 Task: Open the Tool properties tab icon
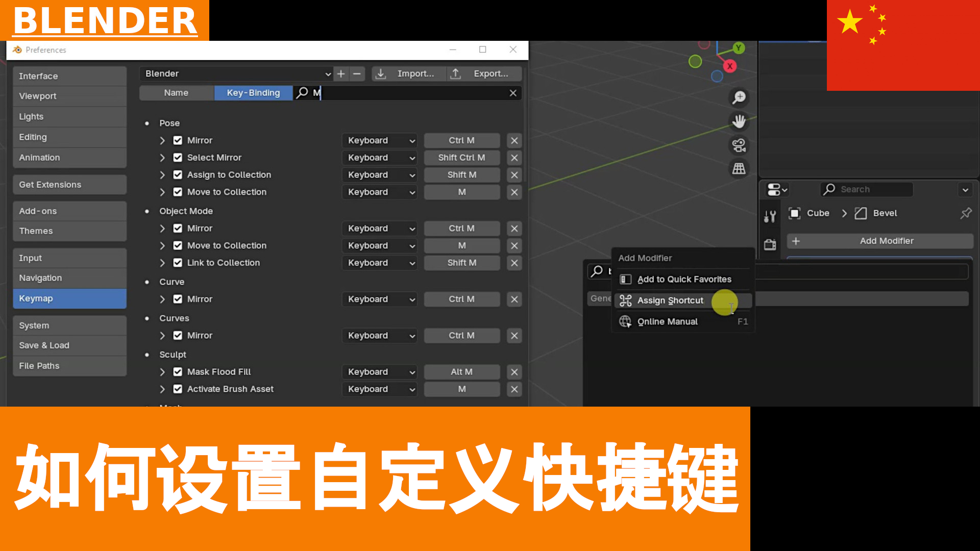click(770, 216)
